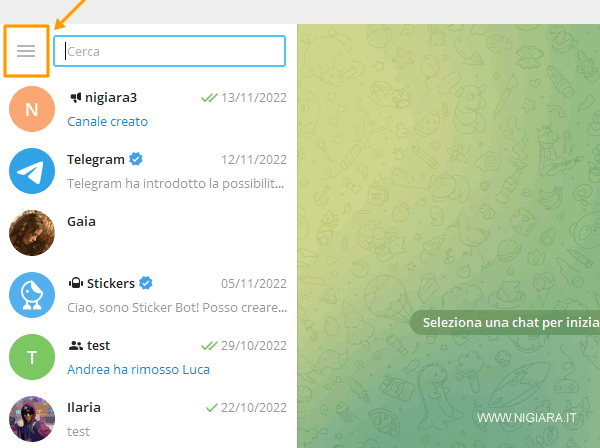Viewport: 600px width, 448px height.
Task: Open the nigiara3 channel chat
Action: [x=148, y=109]
